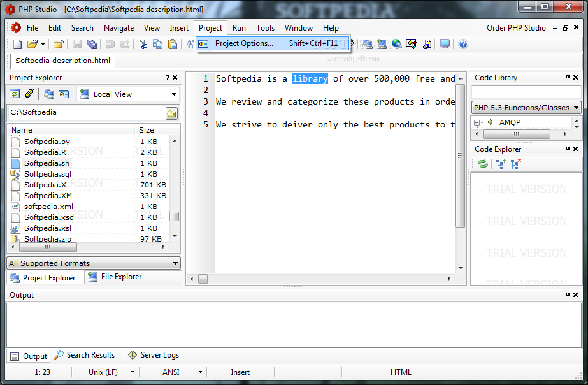Select the Softpedia.py file
588x385 pixels.
47,142
